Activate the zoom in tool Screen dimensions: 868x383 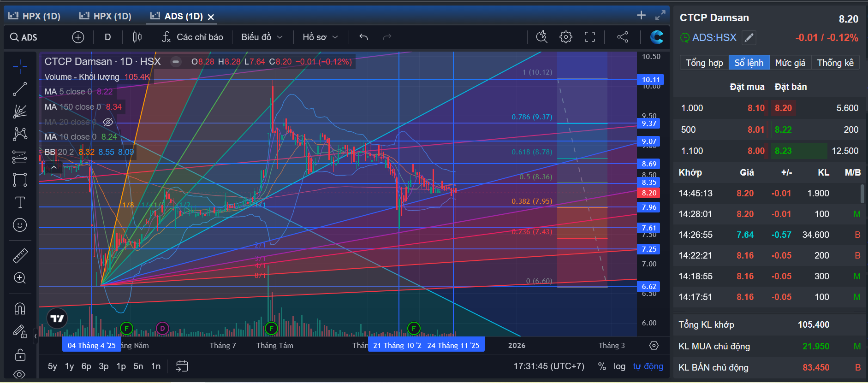pyautogui.click(x=20, y=278)
